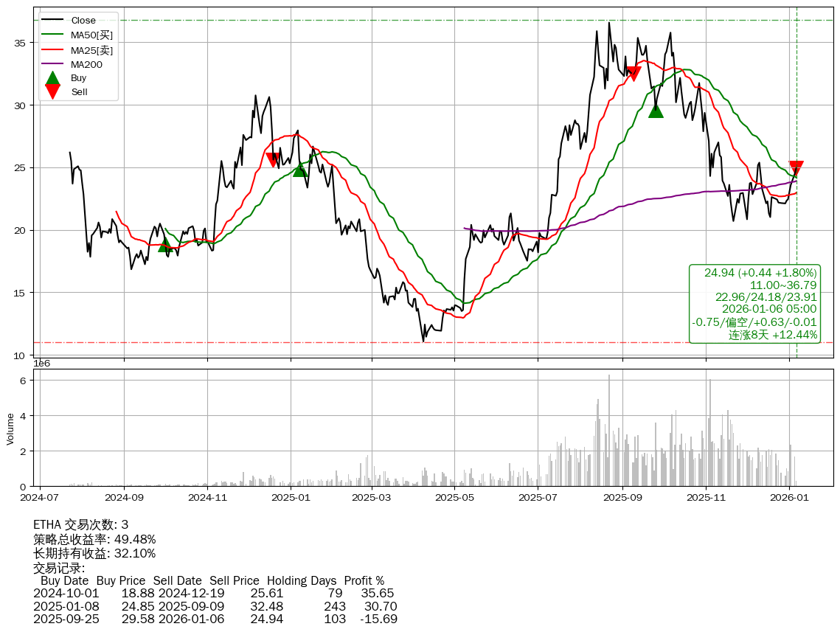Click the green Buy triangle in legend
This screenshot has width=840, height=632.
tap(52, 78)
